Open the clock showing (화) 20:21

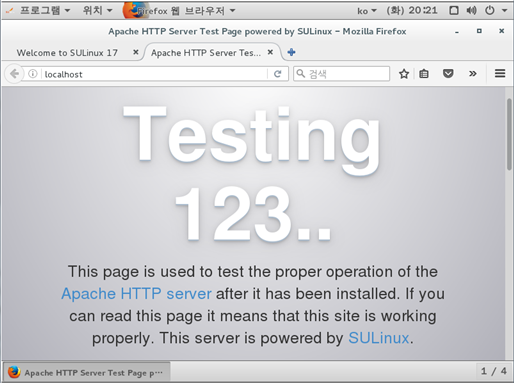[x=412, y=11]
